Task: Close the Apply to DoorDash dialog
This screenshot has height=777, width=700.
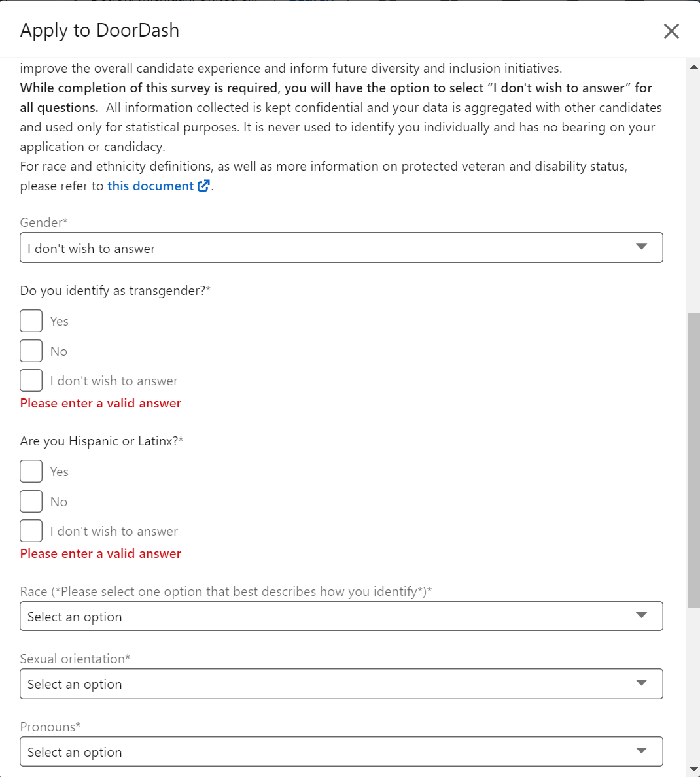Action: pos(671,31)
